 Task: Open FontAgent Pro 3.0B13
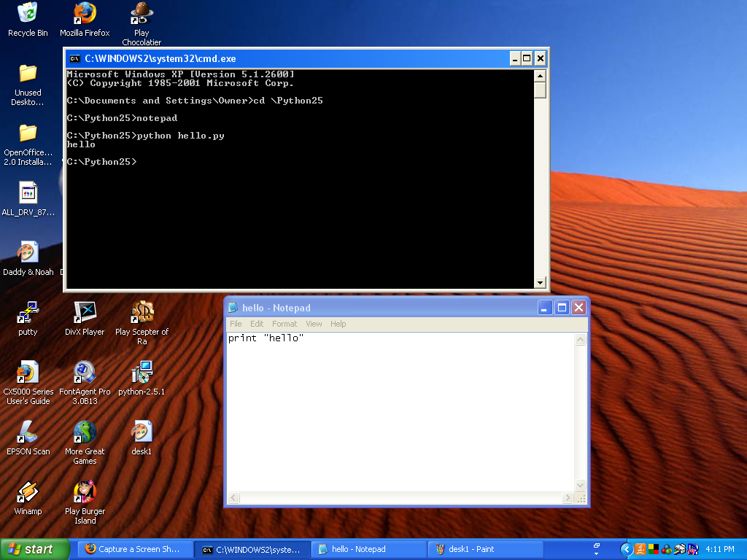85,372
